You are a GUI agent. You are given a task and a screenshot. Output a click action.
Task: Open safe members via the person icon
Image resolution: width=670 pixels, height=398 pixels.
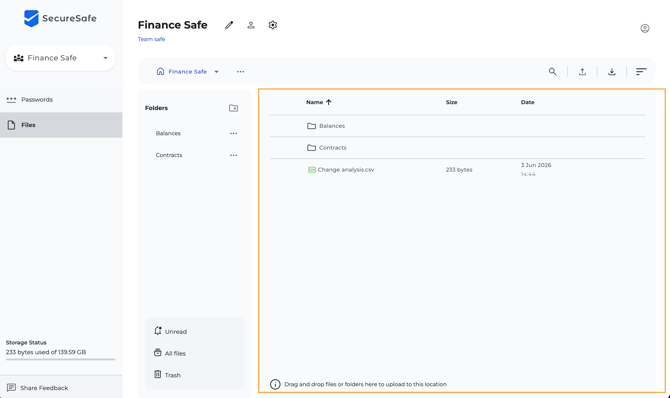pyautogui.click(x=251, y=25)
